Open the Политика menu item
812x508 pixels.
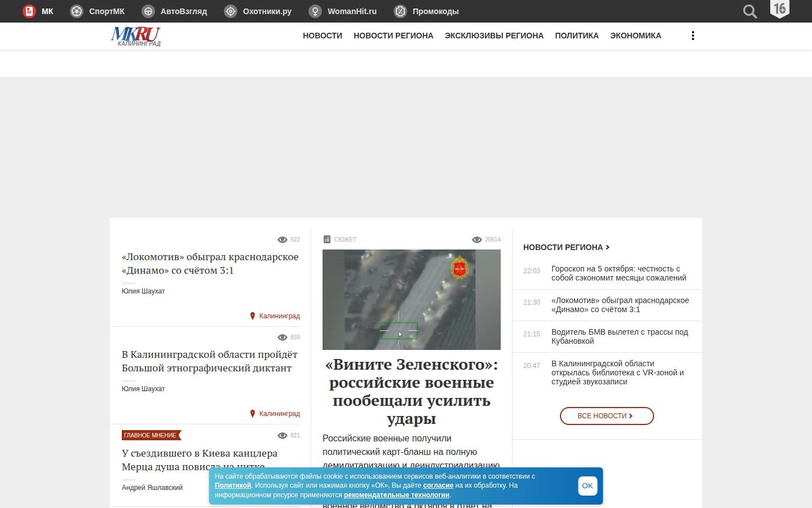(x=577, y=36)
